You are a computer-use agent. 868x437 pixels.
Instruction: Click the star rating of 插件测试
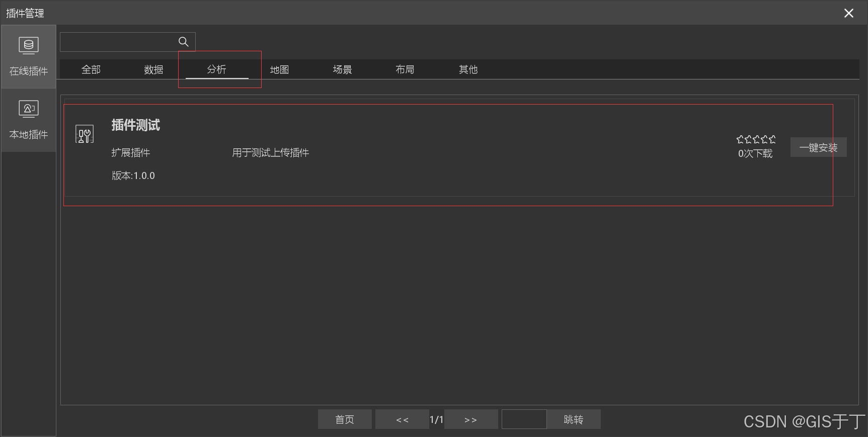coord(756,139)
